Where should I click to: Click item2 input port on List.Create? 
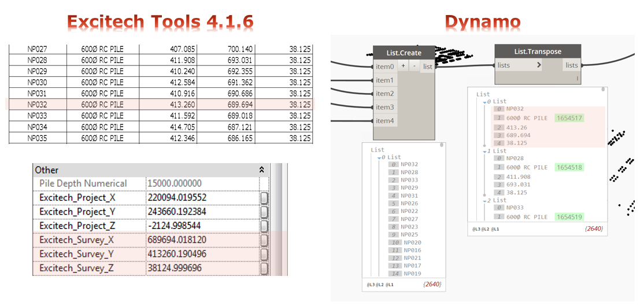(x=385, y=94)
